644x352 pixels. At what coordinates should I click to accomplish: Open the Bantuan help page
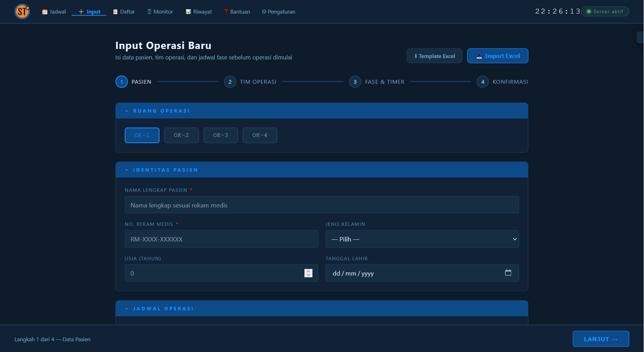tap(237, 11)
